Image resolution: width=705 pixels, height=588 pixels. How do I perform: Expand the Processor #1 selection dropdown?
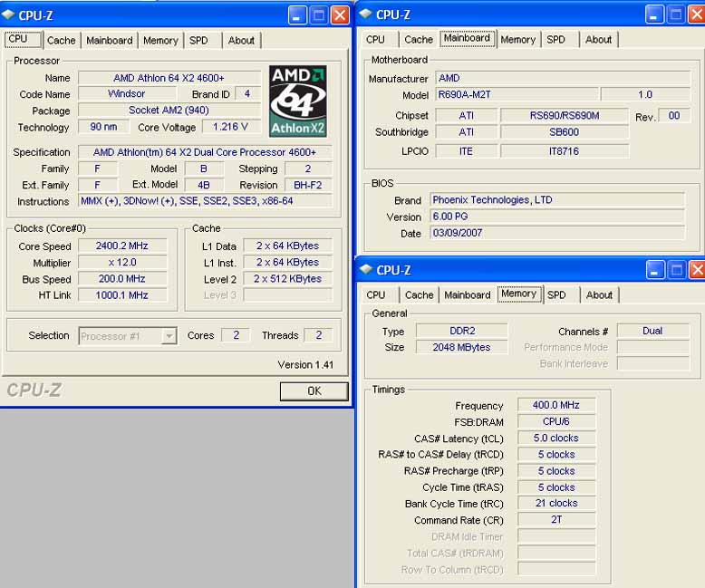tap(169, 336)
